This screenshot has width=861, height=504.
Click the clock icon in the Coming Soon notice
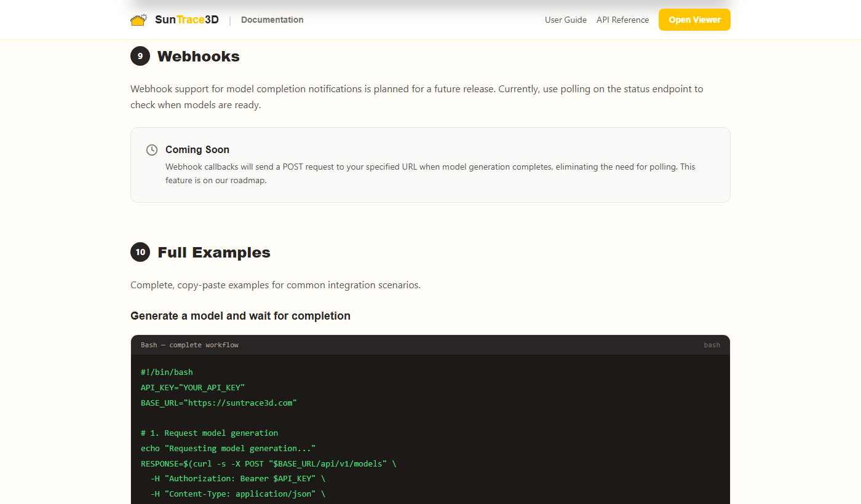[x=151, y=149]
